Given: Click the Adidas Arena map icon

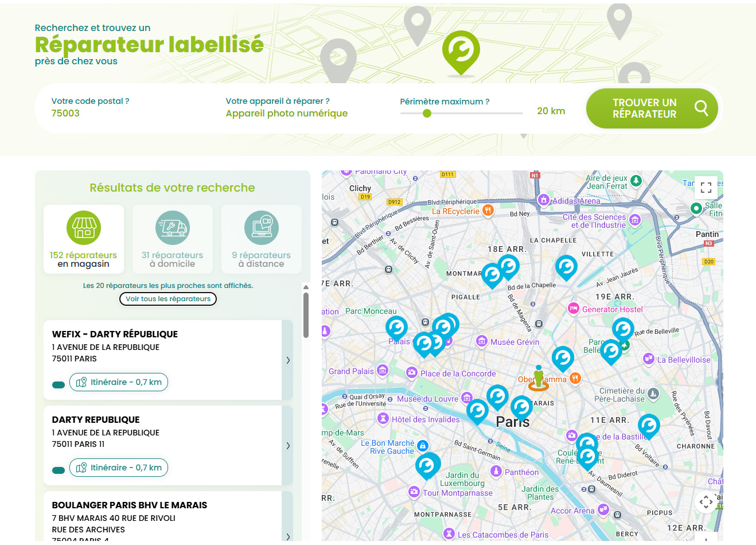Looking at the screenshot, I should point(543,200).
